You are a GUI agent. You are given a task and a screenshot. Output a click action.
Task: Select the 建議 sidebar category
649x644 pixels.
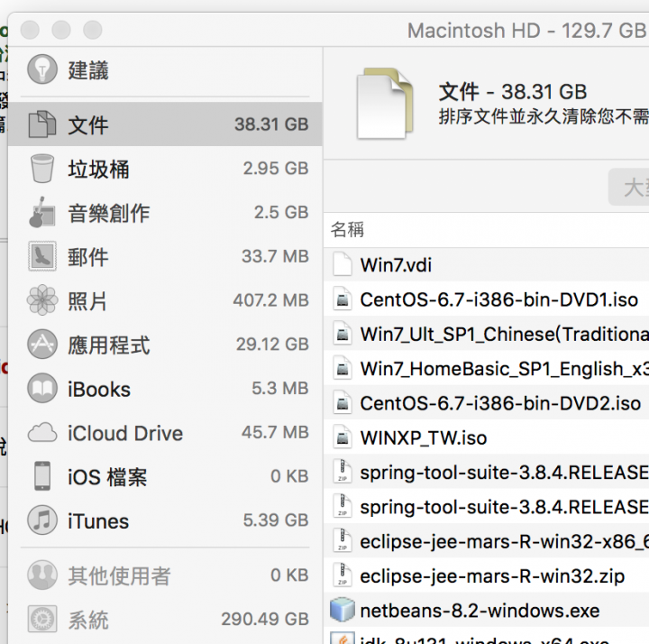[165, 70]
